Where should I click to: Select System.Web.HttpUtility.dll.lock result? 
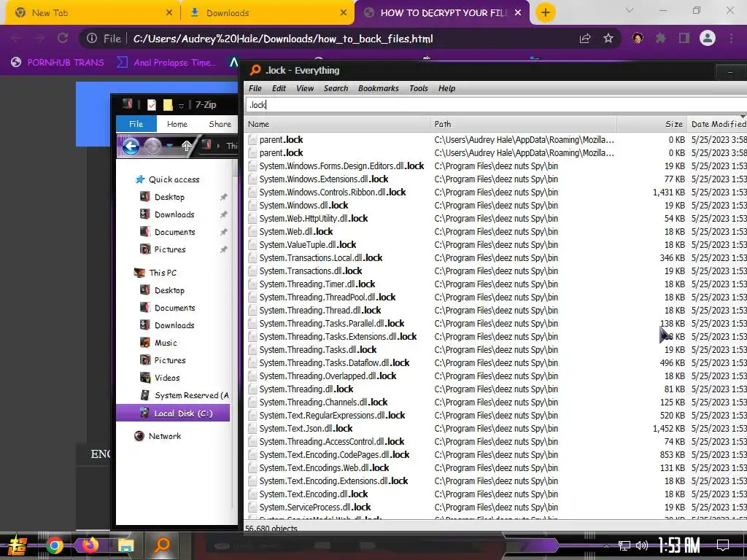[314, 218]
